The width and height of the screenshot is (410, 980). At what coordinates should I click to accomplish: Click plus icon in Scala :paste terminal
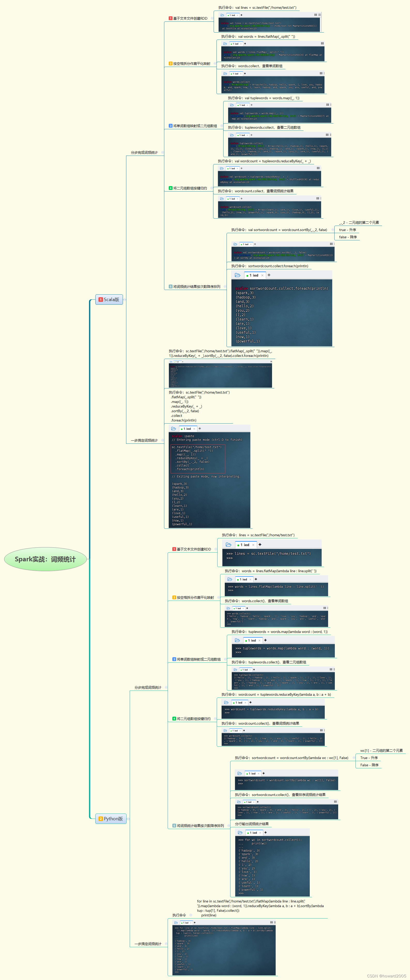pyautogui.click(x=200, y=429)
